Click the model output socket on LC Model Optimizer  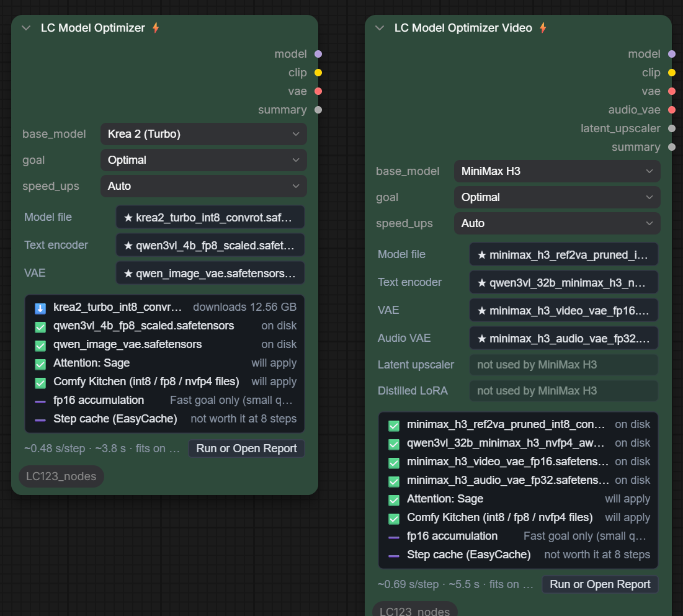click(318, 54)
